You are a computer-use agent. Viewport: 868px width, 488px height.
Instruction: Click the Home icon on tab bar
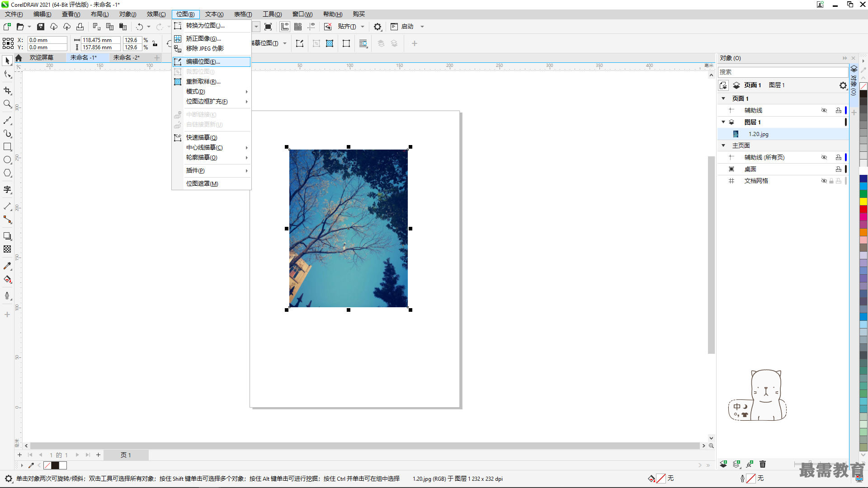coord(19,58)
